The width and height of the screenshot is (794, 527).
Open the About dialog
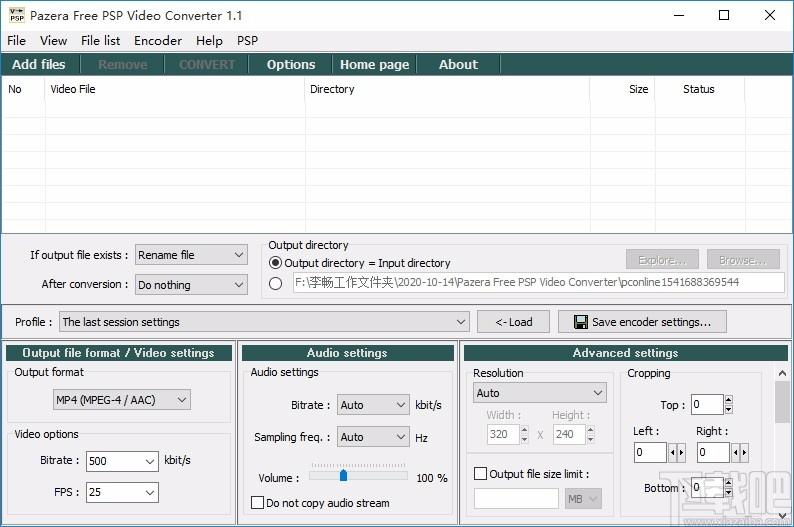[458, 64]
